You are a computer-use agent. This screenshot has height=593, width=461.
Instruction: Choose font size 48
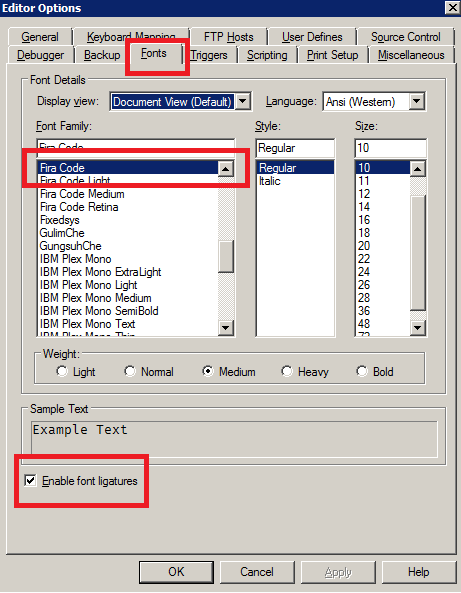[383, 324]
